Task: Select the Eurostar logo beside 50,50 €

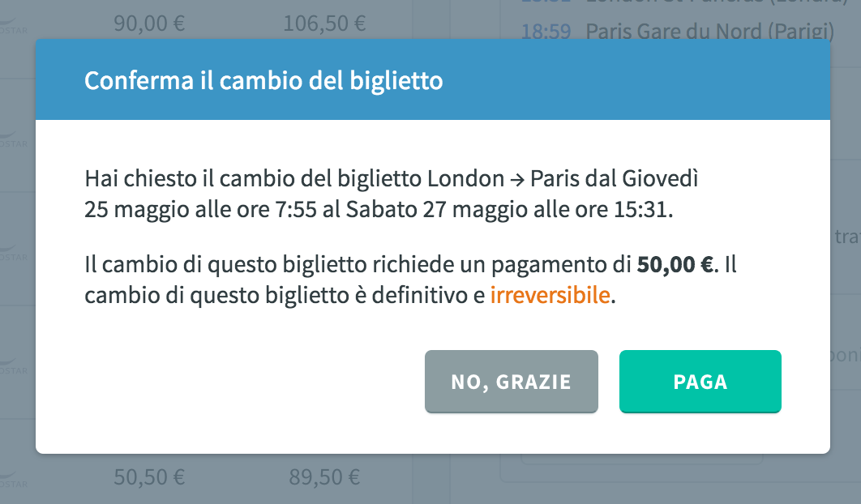Action: (x=13, y=480)
